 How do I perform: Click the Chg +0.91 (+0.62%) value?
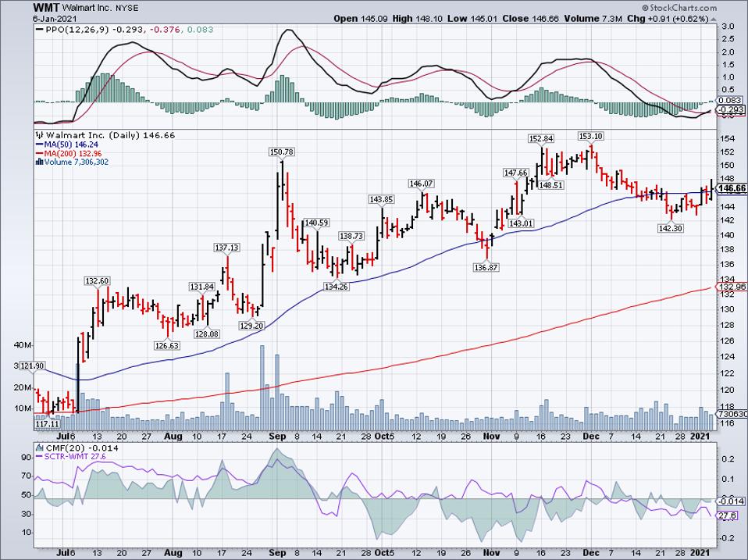point(668,19)
